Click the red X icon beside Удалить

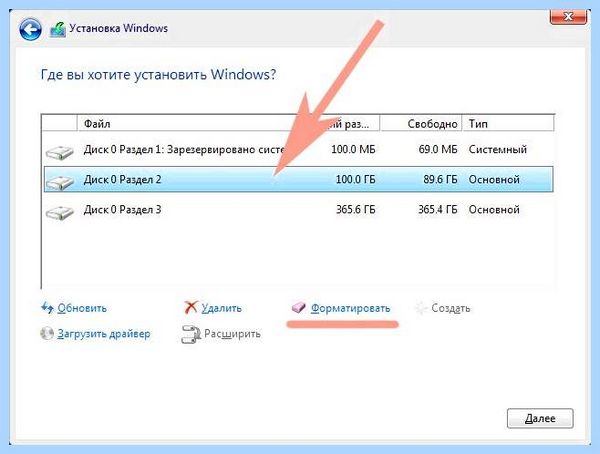(x=191, y=307)
